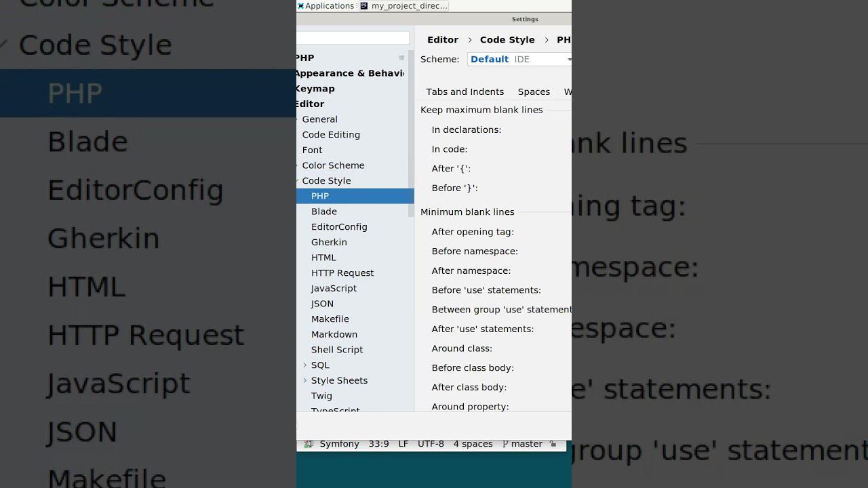Open Makefile code style settings

click(330, 319)
